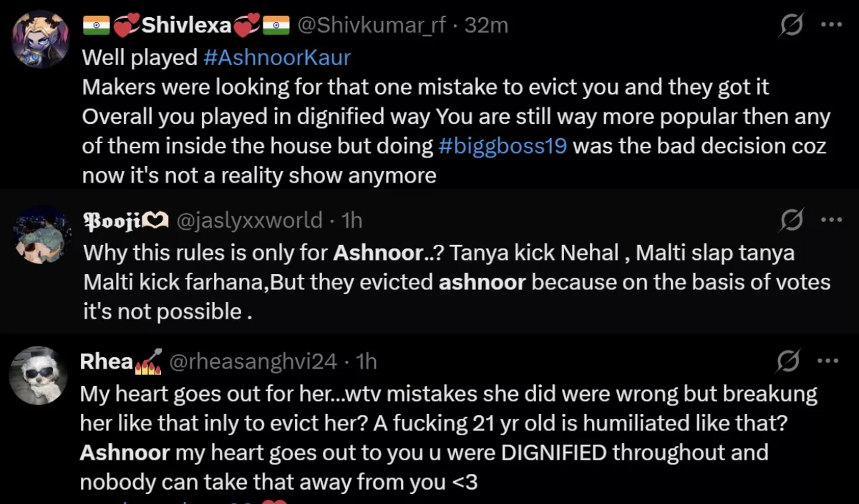Open the #biggboss19 hashtag page
The image size is (859, 504).
tap(503, 145)
